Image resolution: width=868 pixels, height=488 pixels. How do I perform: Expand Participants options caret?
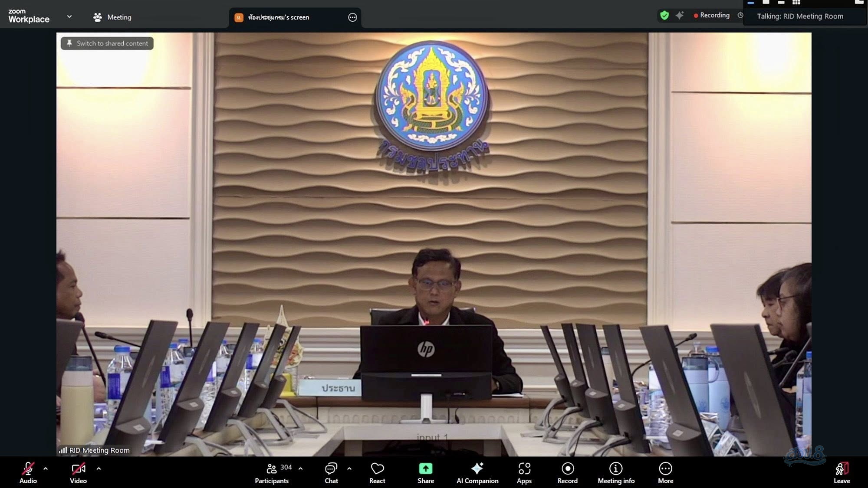[300, 469]
